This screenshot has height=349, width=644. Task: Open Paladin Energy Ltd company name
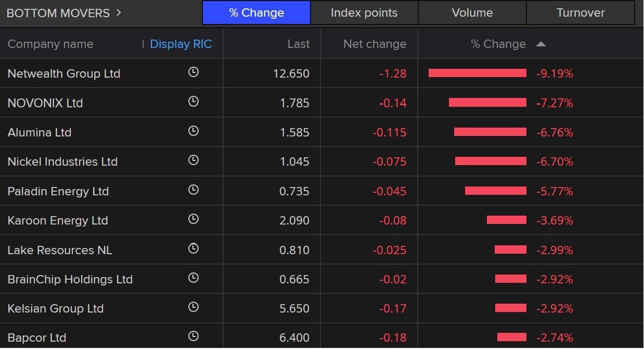click(58, 191)
